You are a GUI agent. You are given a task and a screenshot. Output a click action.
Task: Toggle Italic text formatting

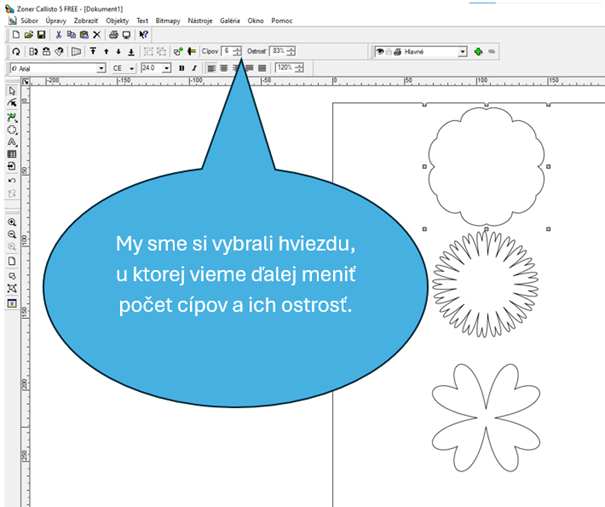click(x=194, y=68)
